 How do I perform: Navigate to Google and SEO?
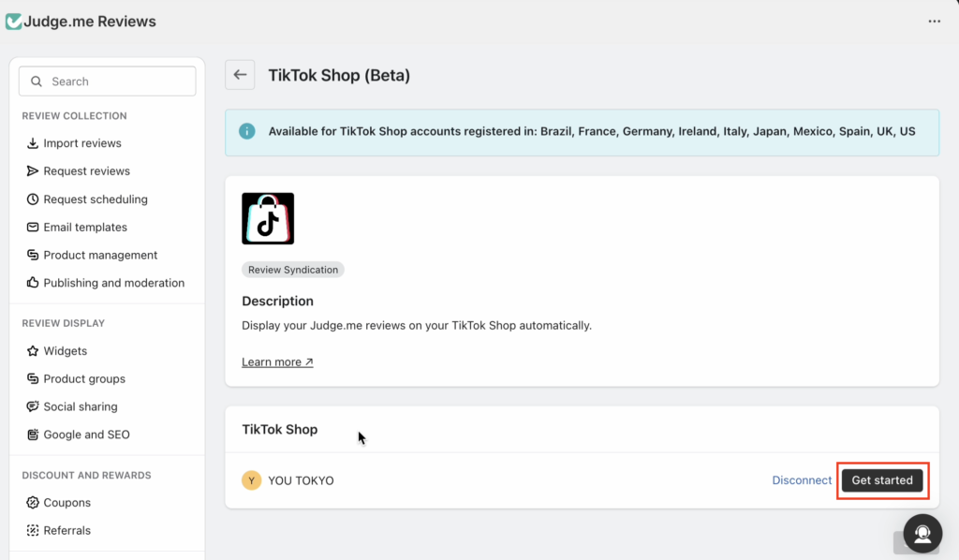86,435
